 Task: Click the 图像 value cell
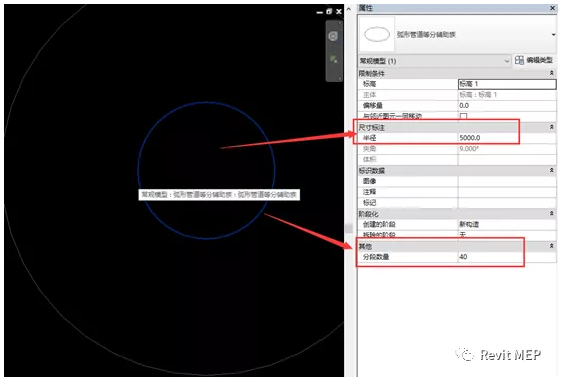pos(507,181)
